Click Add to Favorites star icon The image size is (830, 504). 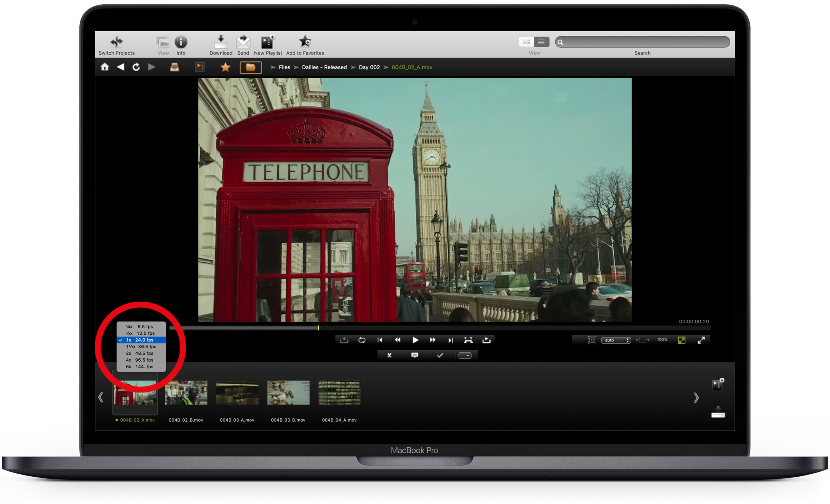coord(305,42)
